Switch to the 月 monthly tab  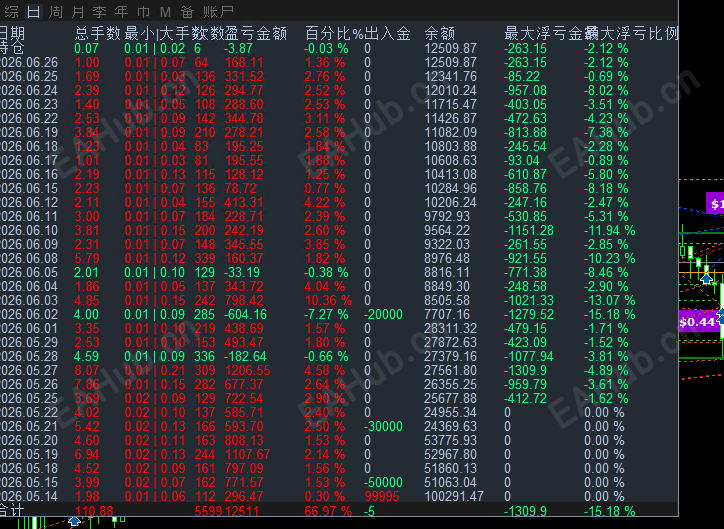(x=78, y=12)
